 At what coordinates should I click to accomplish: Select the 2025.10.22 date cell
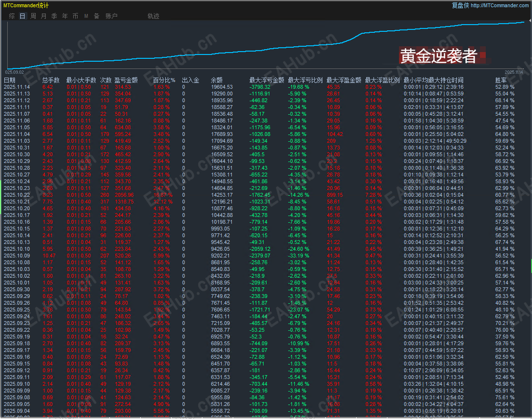pyautogui.click(x=17, y=195)
